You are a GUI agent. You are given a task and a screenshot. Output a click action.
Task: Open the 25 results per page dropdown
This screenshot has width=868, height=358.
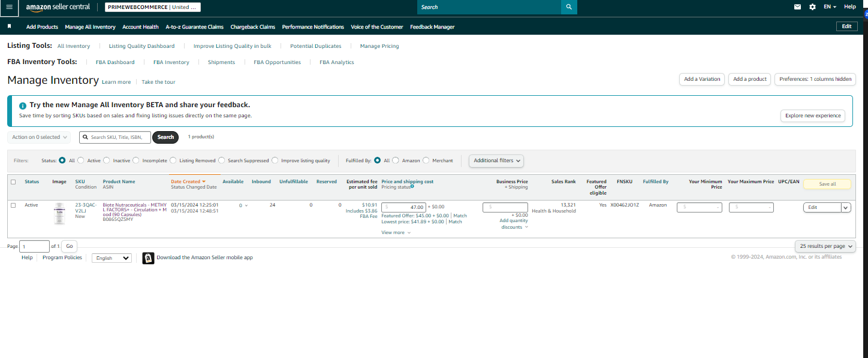pyautogui.click(x=825, y=246)
